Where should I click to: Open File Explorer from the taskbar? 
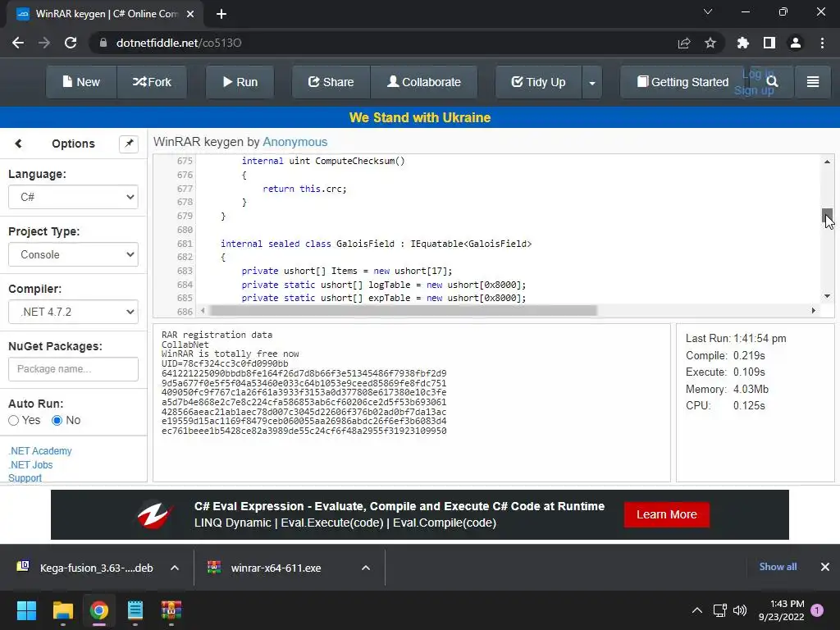62,610
